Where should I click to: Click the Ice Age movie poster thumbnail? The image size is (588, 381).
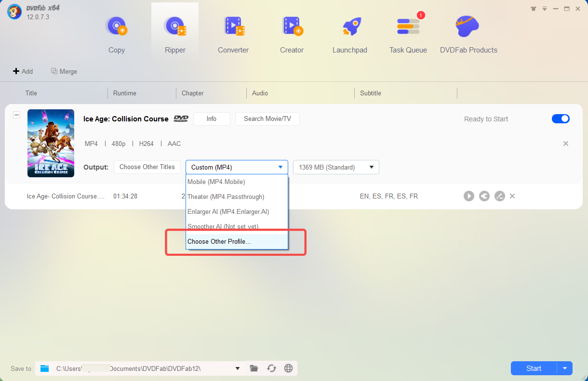click(51, 143)
